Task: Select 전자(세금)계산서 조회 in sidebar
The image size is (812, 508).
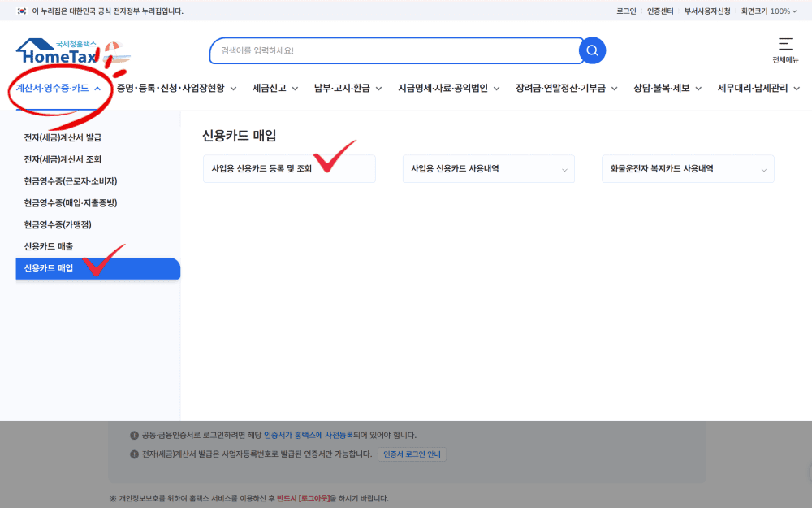Action: (x=63, y=159)
